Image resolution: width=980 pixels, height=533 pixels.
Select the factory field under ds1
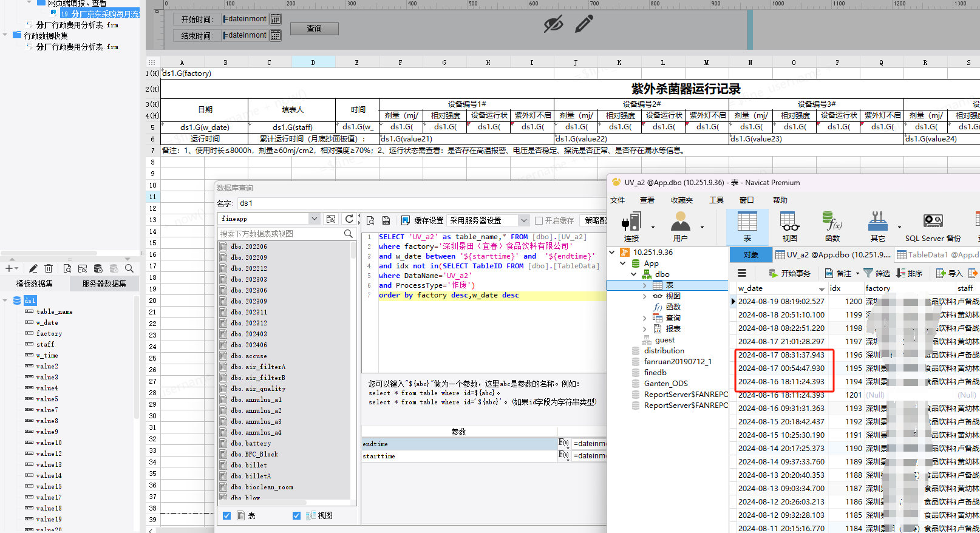click(x=49, y=333)
